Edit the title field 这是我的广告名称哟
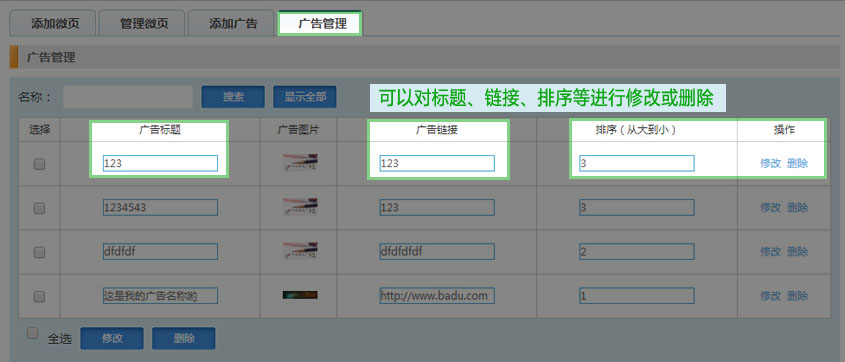Screen dimensions: 845x362 160,296
